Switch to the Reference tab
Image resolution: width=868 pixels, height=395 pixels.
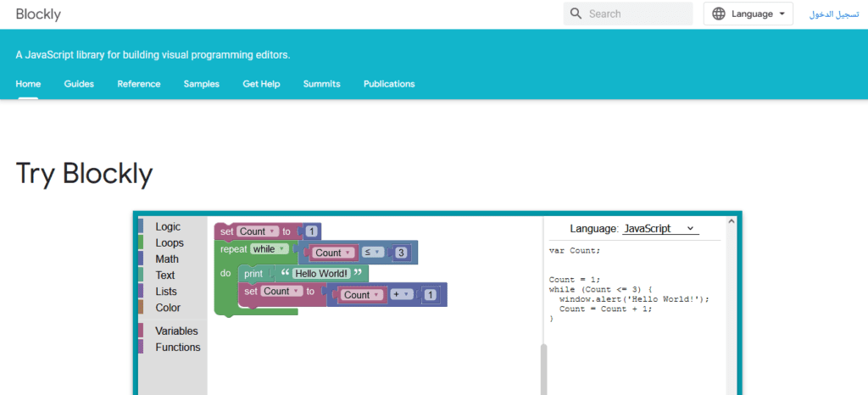(x=139, y=84)
